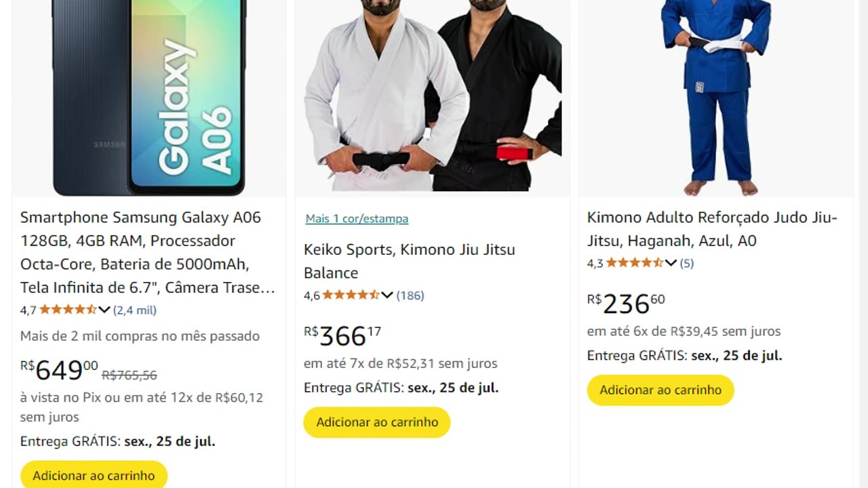The image size is (868, 488).
Task: Open the 186 reviews link
Action: click(x=410, y=295)
